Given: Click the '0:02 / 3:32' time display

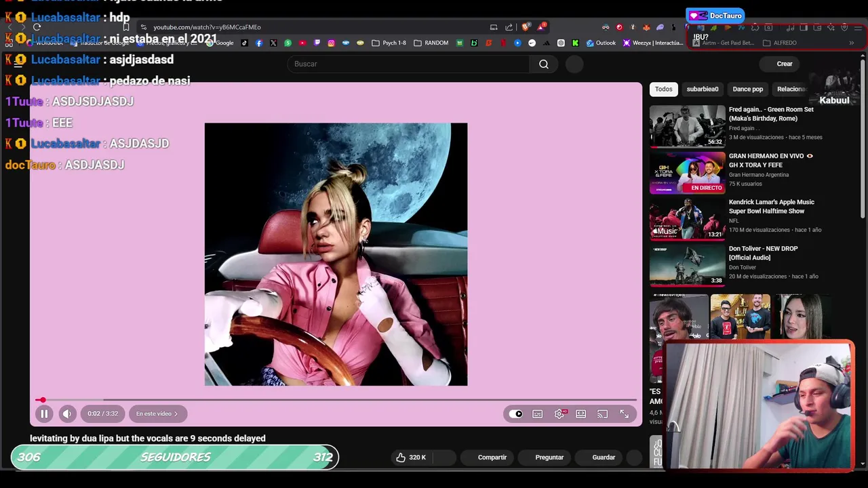Looking at the screenshot, I should 102,413.
